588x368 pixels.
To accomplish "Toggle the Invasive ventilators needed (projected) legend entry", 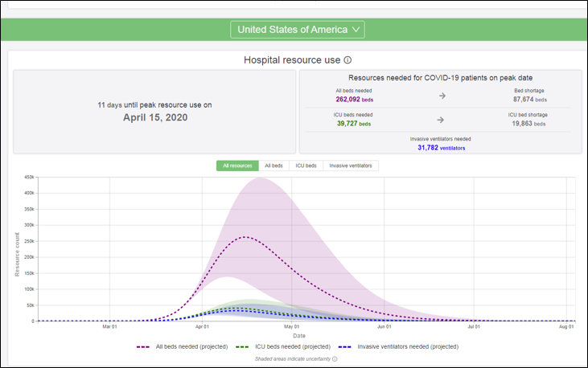I will pos(398,346).
